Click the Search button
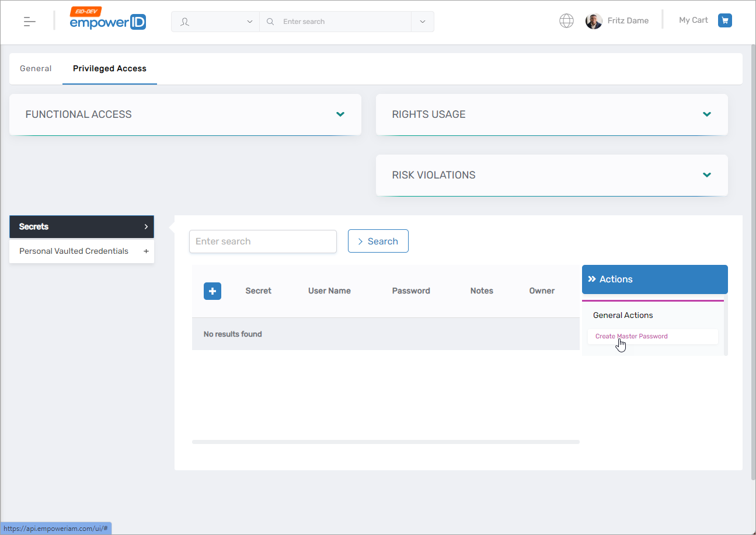This screenshot has width=756, height=535. [x=378, y=242]
